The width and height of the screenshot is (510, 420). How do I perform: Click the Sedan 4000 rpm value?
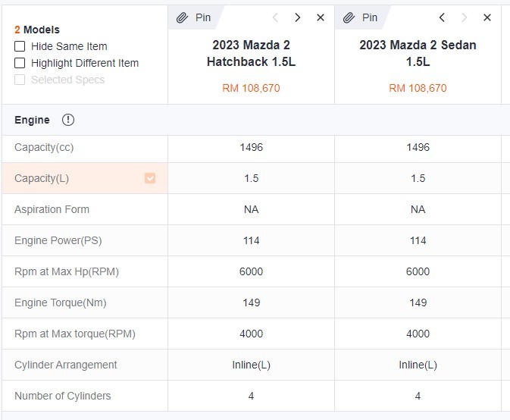(418, 334)
